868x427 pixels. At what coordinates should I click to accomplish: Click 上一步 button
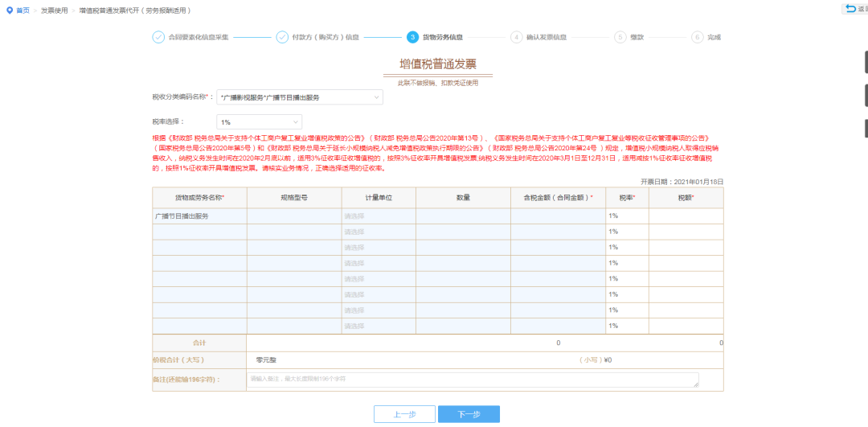coord(404,414)
